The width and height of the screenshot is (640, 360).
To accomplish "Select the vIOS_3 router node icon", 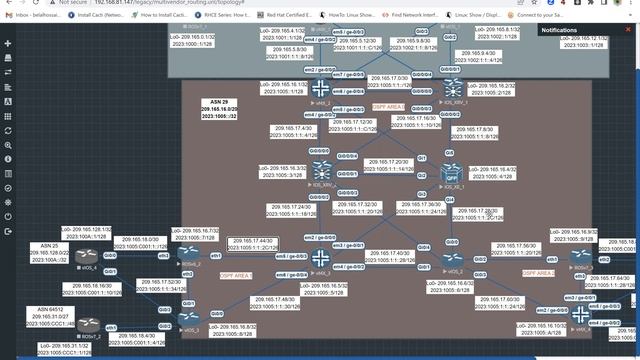I will 189,318.
